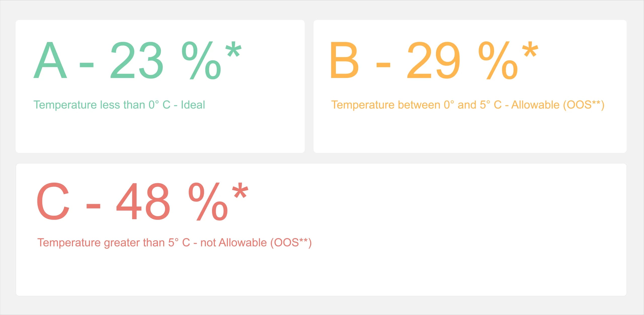Click the green 'A - 23 %*' heading
644x315 pixels.
point(138,60)
